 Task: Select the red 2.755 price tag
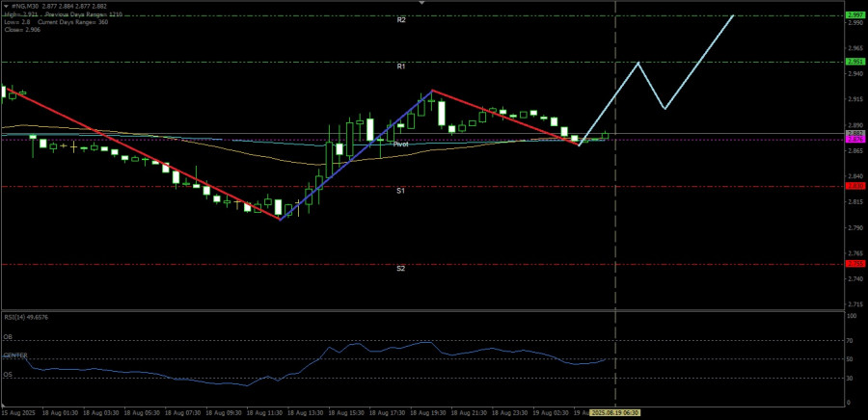[855, 264]
